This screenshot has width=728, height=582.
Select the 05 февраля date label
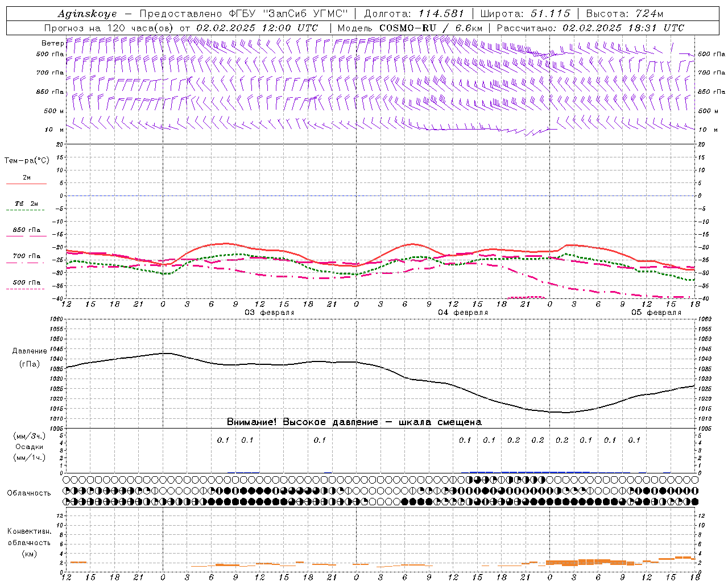point(656,313)
